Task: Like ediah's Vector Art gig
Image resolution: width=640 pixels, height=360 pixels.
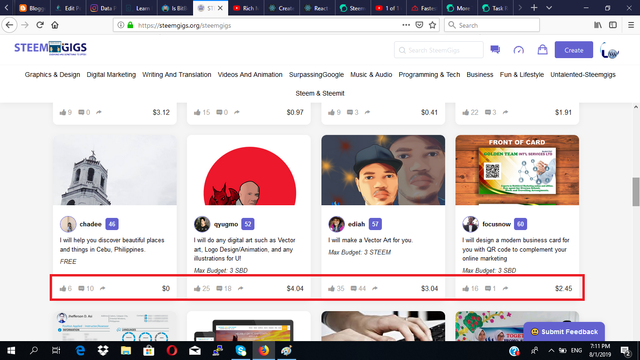Action: [x=331, y=288]
